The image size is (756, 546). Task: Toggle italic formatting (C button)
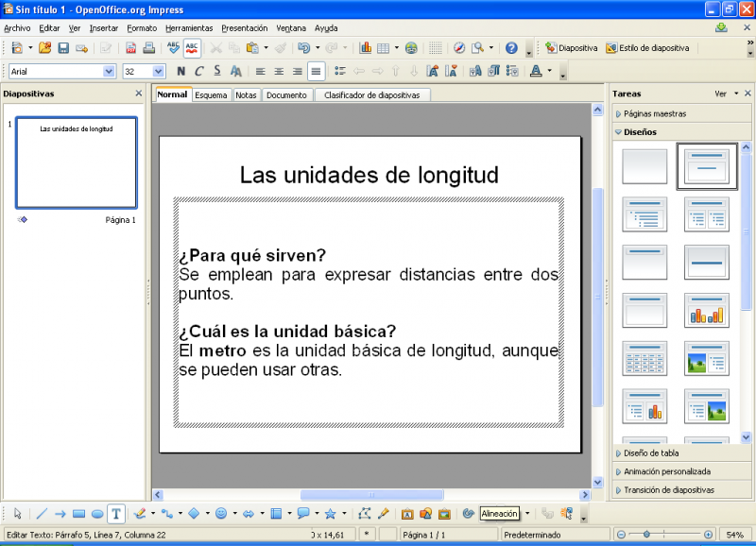coord(199,72)
